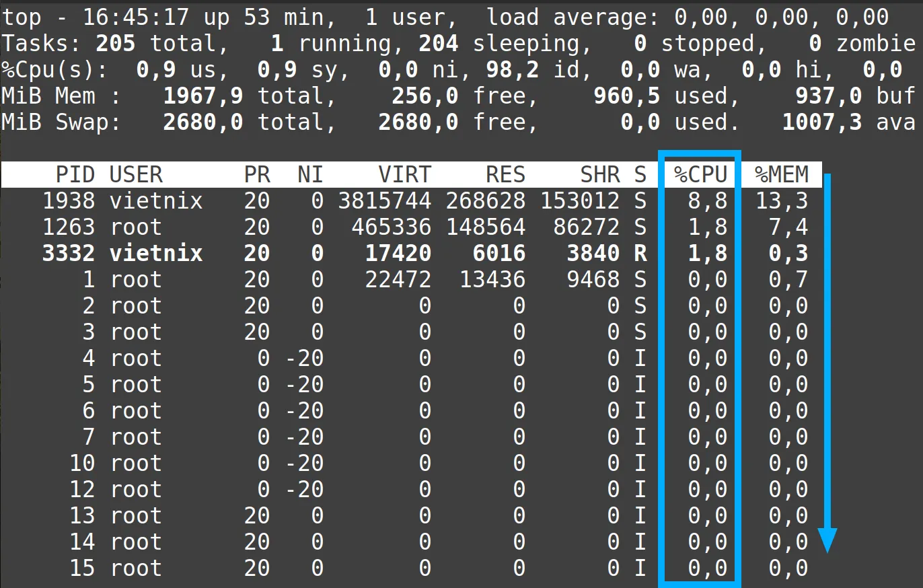Select the VIRT column header
Screen dimensions: 923x588
pos(404,175)
